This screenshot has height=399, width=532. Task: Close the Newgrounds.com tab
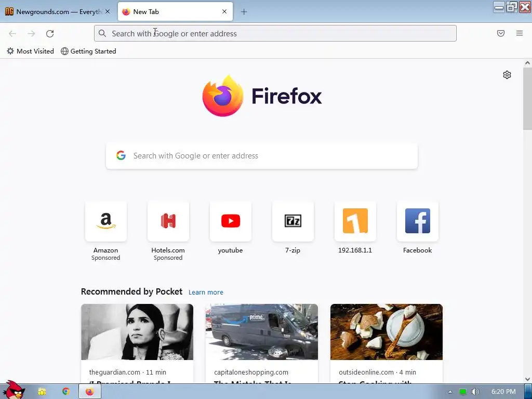tap(108, 11)
